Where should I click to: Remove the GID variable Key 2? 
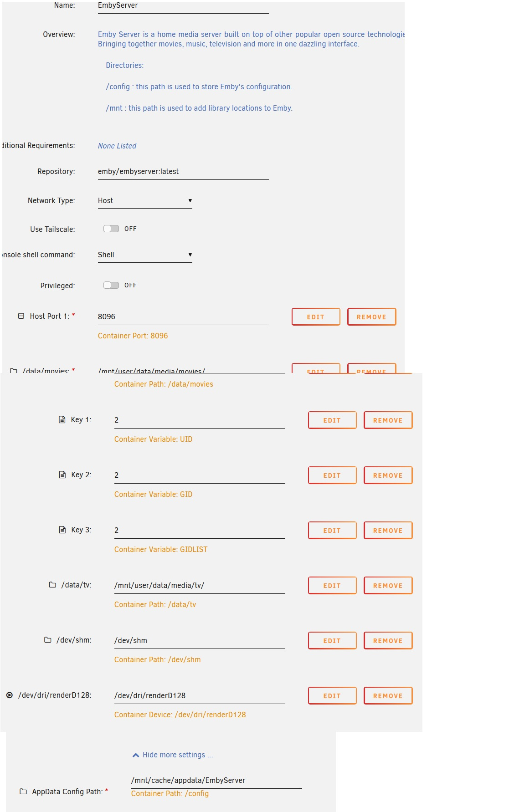point(388,475)
